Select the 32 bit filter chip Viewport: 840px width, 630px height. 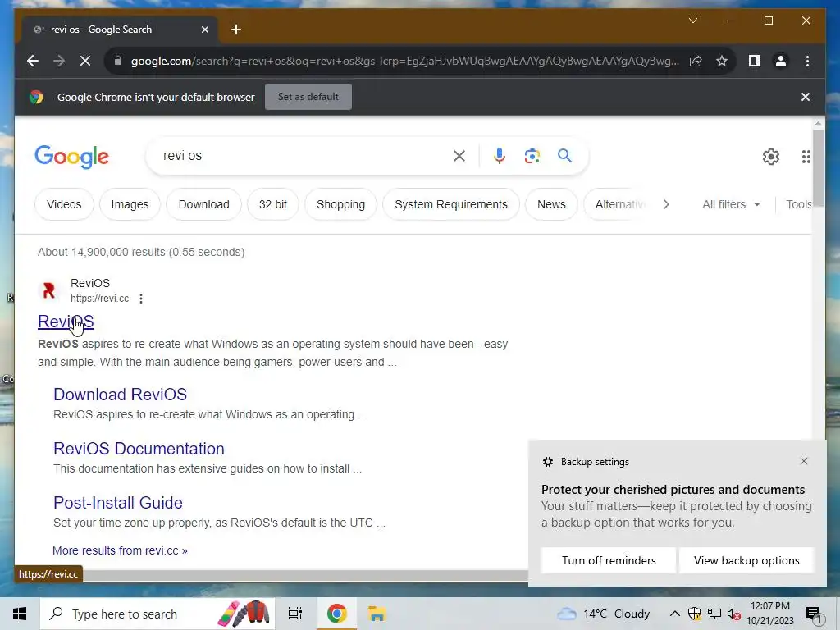273,204
